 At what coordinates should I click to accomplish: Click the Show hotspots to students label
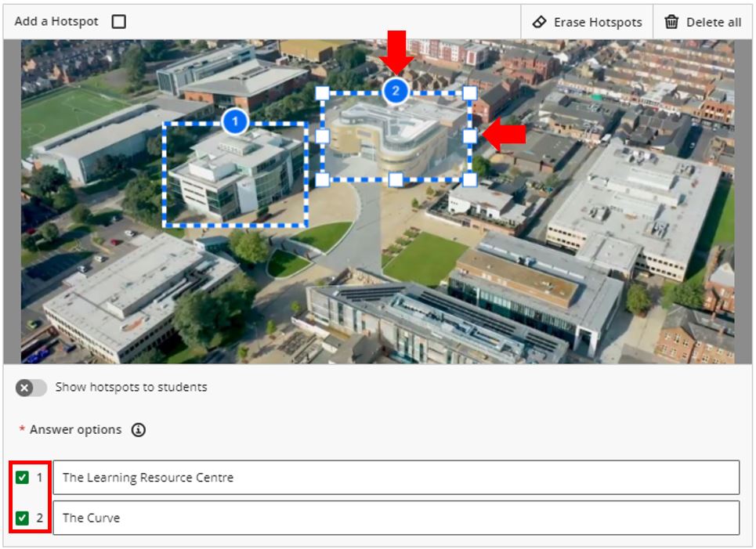(131, 387)
